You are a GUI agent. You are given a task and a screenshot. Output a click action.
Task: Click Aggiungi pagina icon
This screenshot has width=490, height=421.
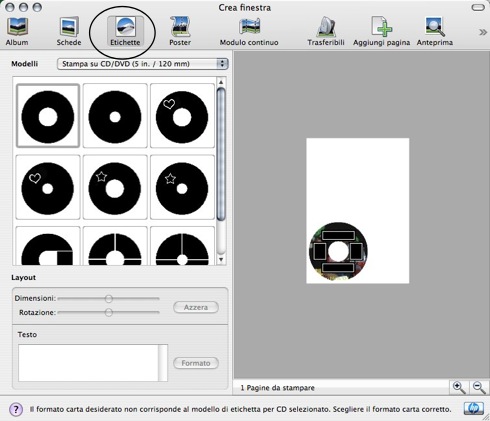382,32
